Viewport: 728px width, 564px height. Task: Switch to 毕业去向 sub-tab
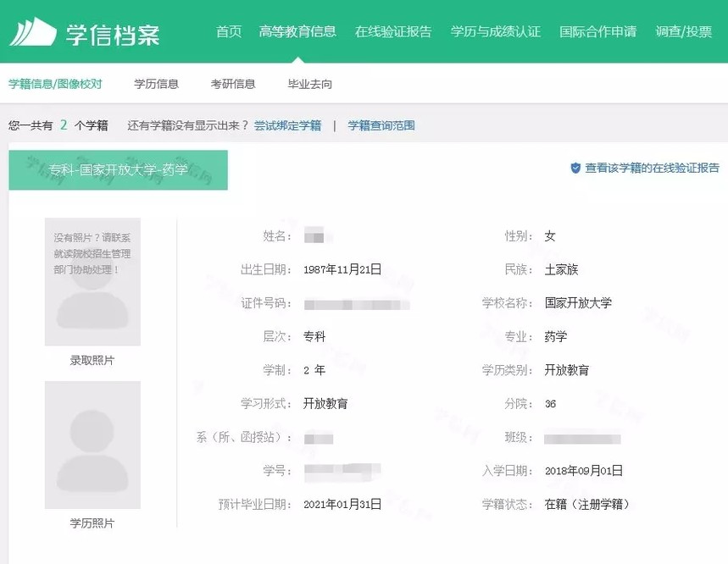pyautogui.click(x=309, y=84)
